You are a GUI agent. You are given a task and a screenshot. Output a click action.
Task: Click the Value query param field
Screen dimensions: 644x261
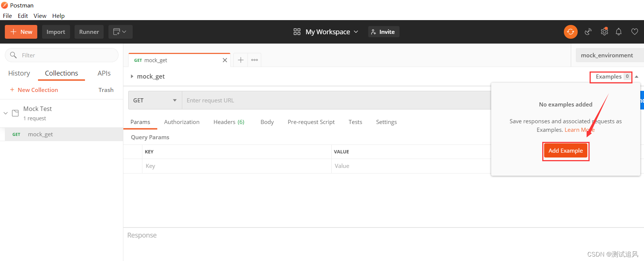[411, 166]
